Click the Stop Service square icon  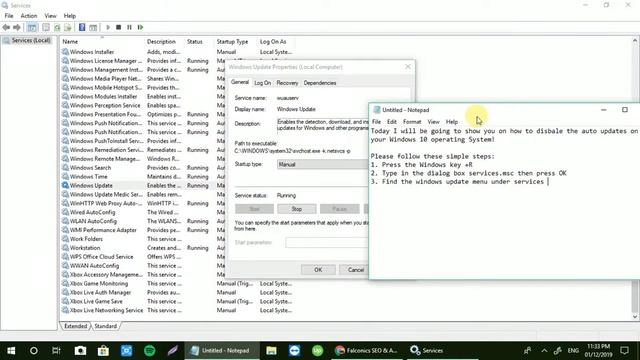118,27
